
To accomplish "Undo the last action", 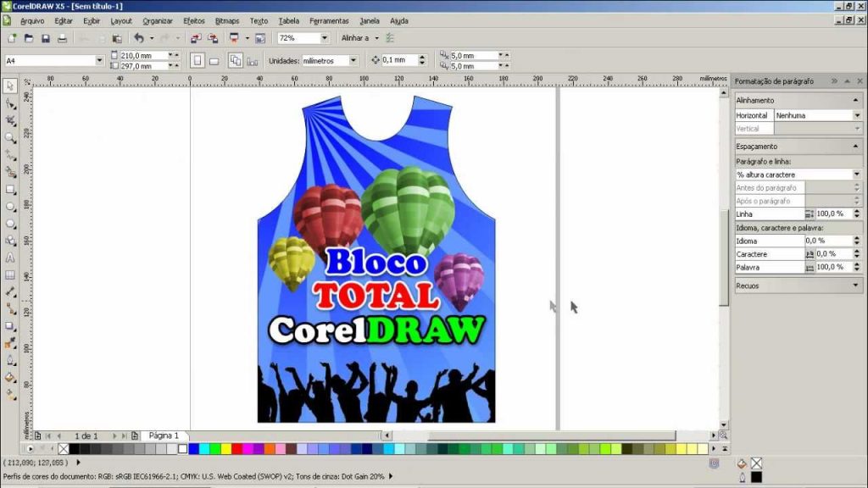I will coord(139,37).
